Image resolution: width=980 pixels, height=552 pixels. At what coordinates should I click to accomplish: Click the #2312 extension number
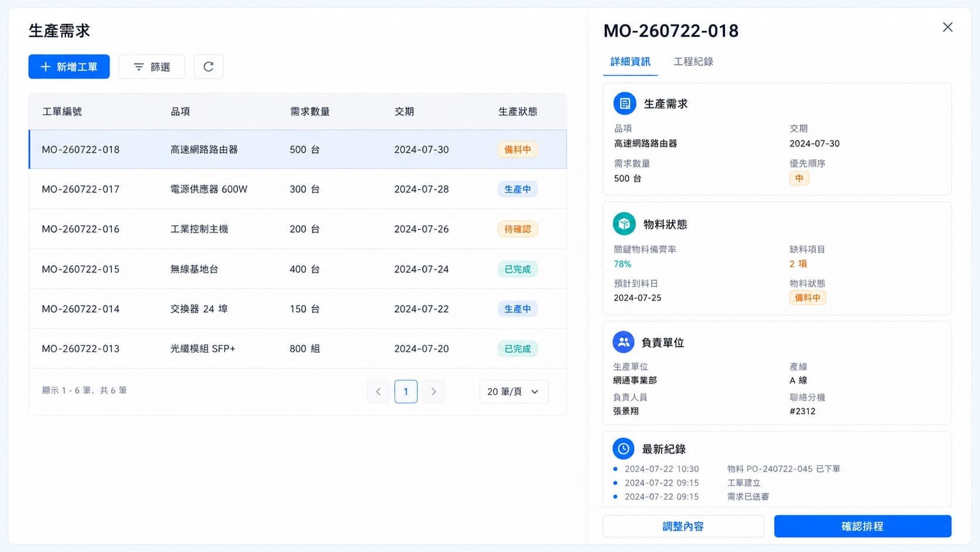click(x=802, y=411)
